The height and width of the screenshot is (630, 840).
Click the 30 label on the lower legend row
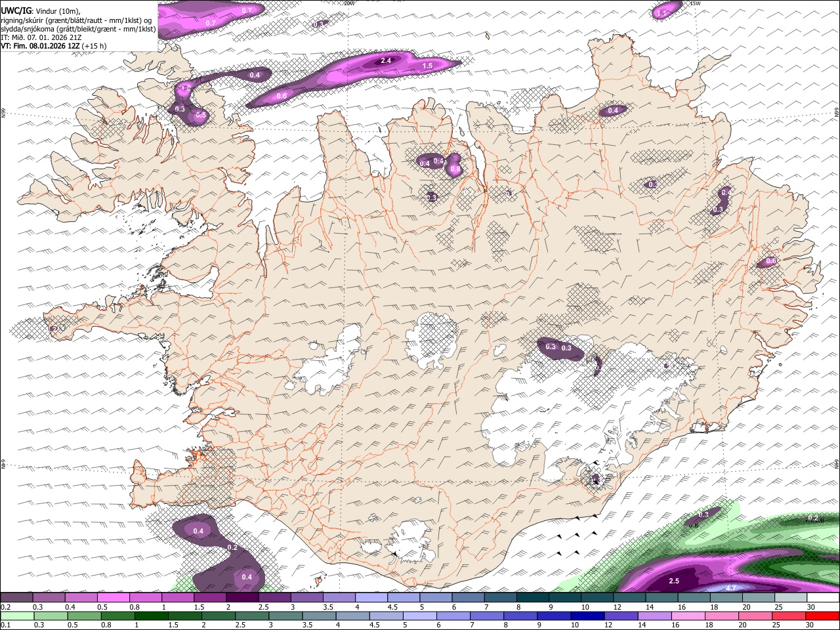click(x=811, y=625)
